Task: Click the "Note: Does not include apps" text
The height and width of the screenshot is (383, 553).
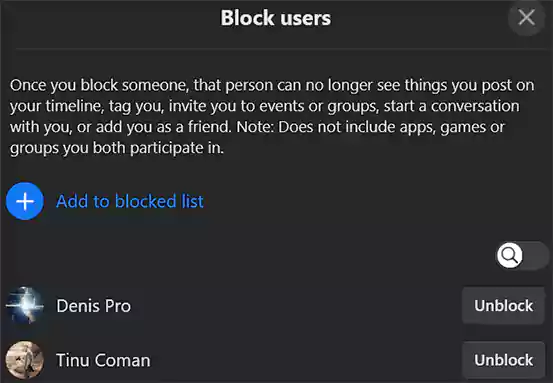Action: [x=334, y=127]
